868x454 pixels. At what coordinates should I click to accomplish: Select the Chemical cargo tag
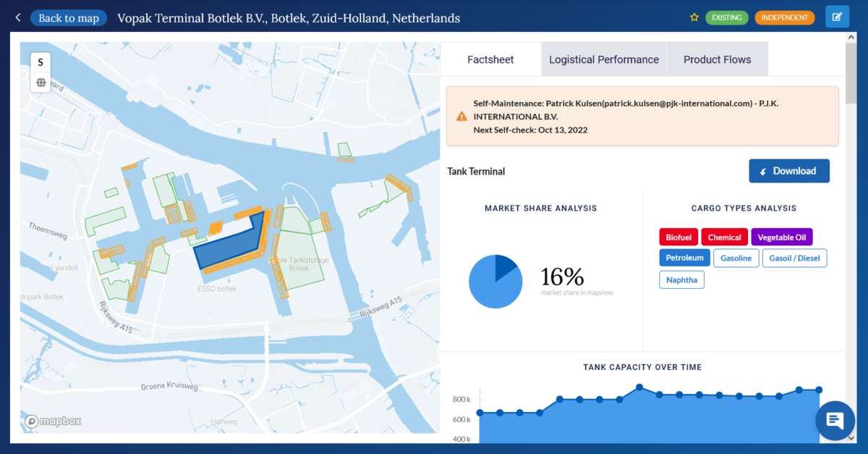coord(725,237)
